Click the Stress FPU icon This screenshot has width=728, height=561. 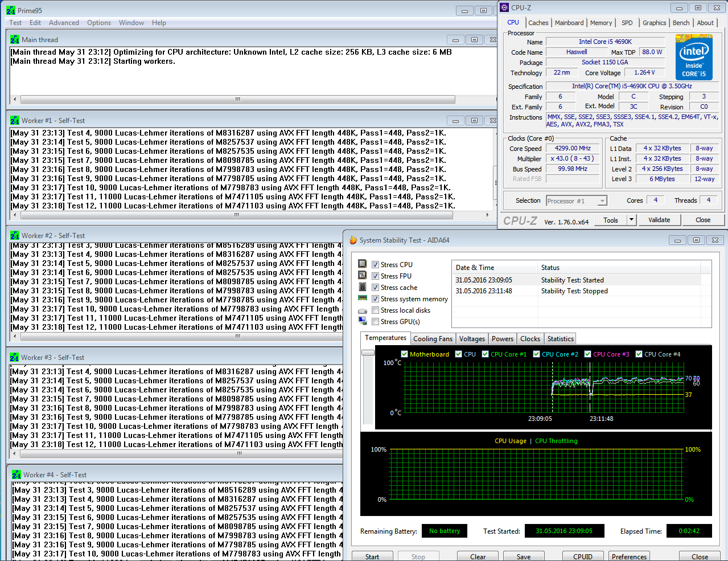click(363, 276)
